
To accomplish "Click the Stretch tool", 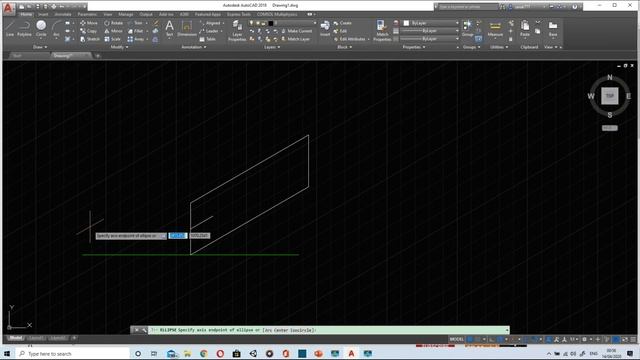I will tap(90, 39).
